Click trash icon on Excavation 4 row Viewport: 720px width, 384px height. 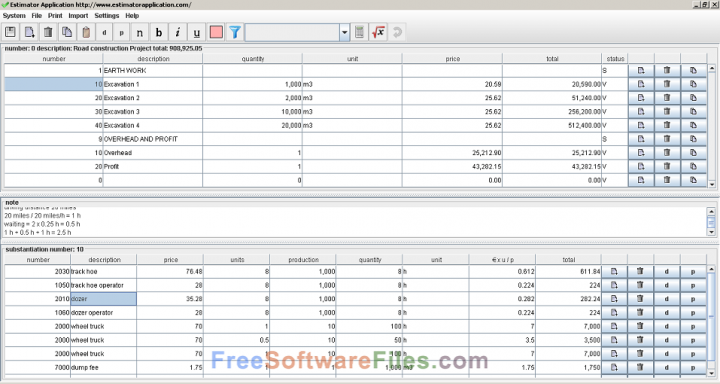click(x=667, y=125)
